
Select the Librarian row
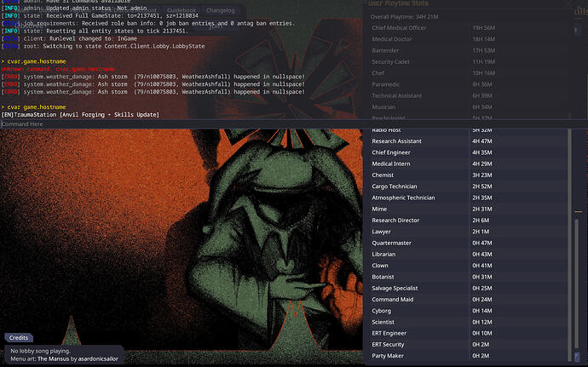point(469,254)
